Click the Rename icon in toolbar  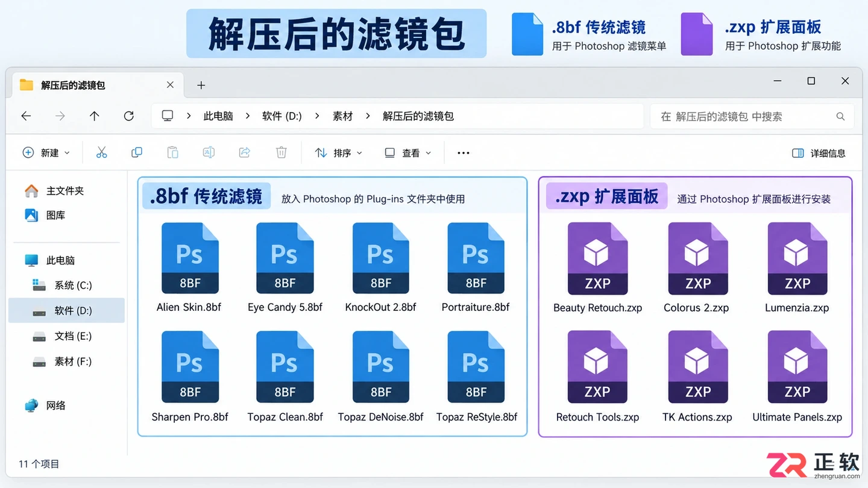[x=209, y=152]
